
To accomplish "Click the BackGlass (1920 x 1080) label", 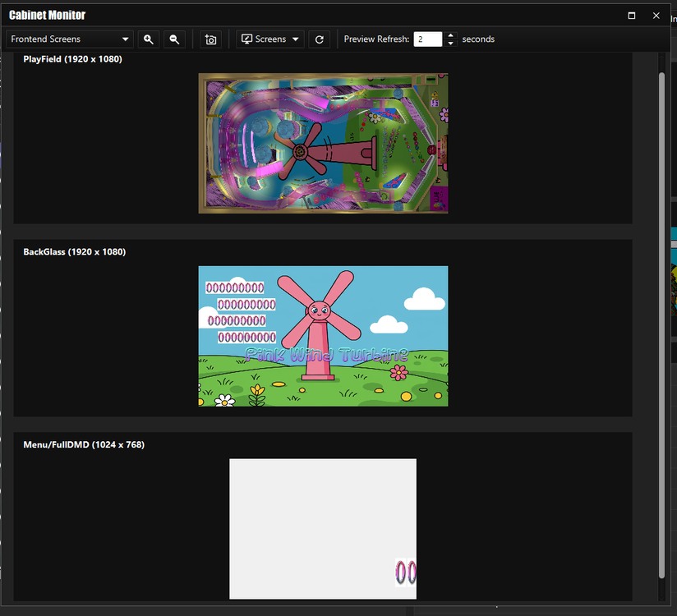I will [x=74, y=251].
